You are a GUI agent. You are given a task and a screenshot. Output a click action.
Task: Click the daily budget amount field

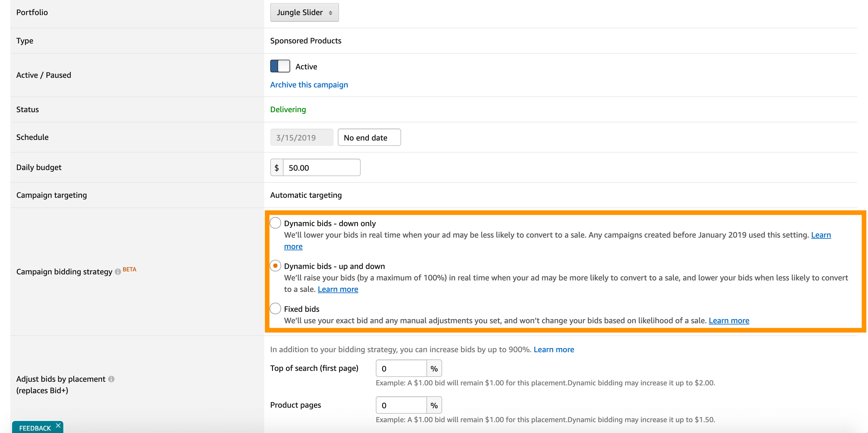[x=321, y=167]
